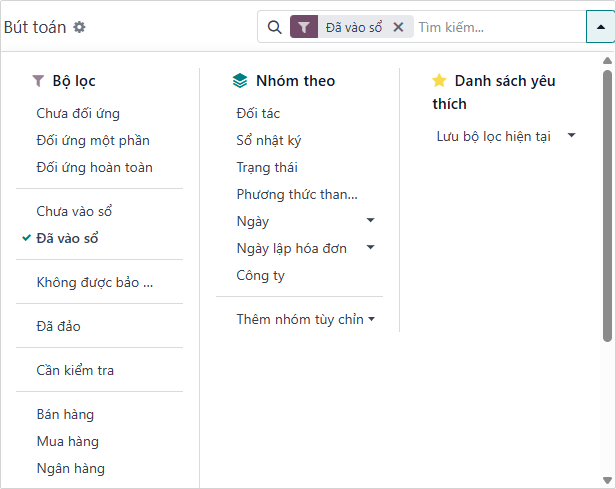Toggle the Chưa đối ứng filter
The width and height of the screenshot is (616, 489).
pyautogui.click(x=77, y=113)
